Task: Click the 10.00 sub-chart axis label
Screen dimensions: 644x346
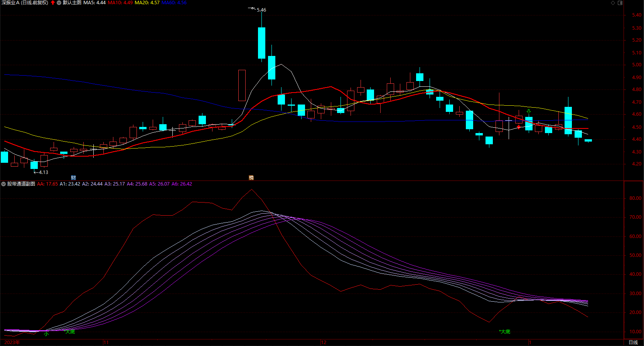Action: tap(636, 332)
